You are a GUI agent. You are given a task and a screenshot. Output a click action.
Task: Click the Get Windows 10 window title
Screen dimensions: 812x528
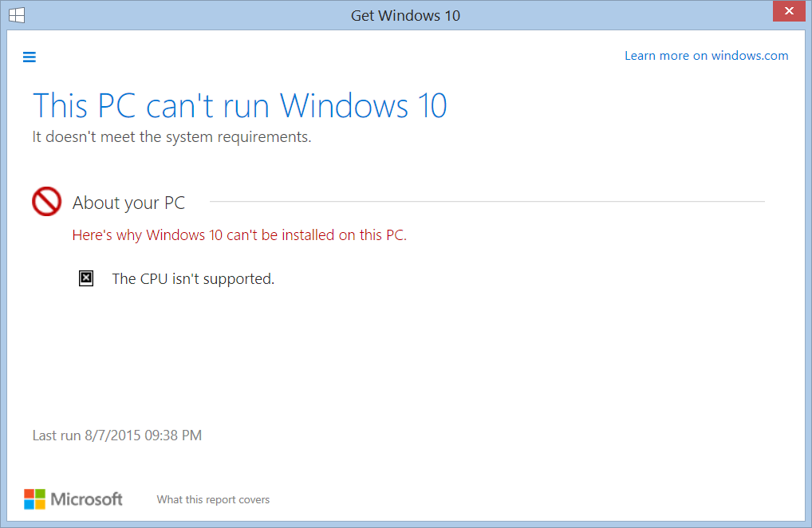tap(405, 15)
